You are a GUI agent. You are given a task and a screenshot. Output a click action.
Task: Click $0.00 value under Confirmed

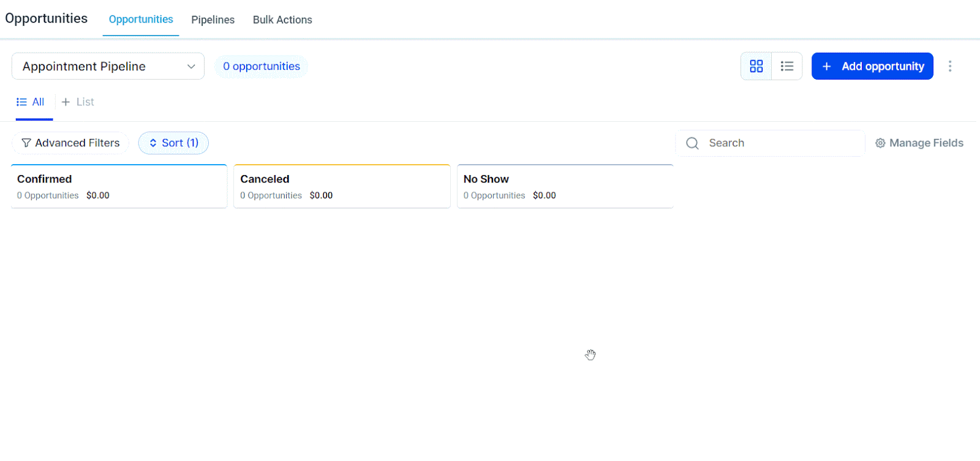(x=98, y=195)
